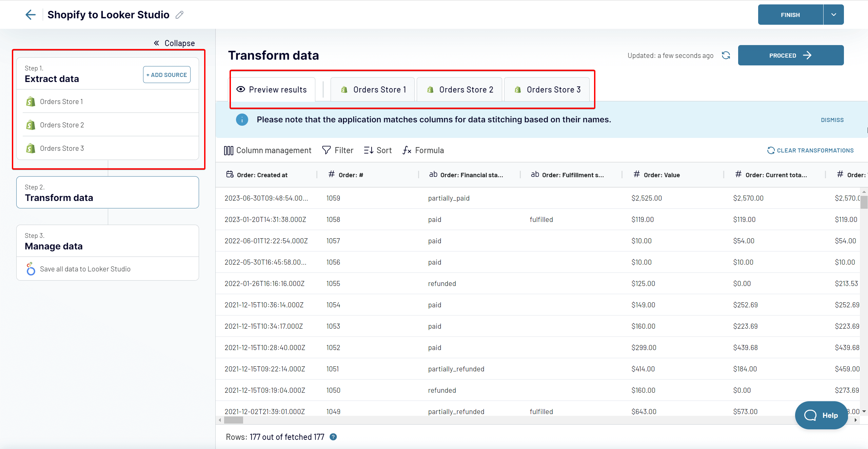Switch to Preview results tab
The height and width of the screenshot is (449, 868).
tap(273, 89)
